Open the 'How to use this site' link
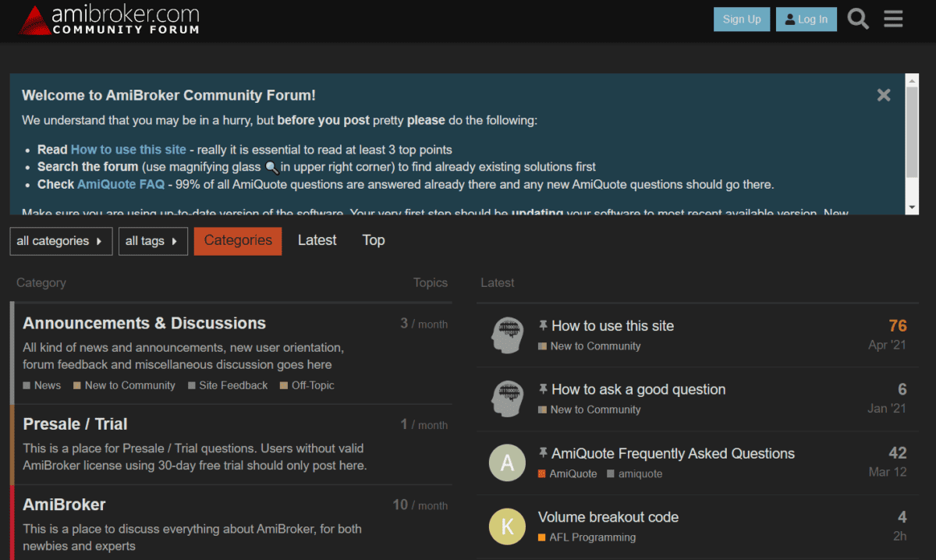The height and width of the screenshot is (560, 936). (x=614, y=325)
